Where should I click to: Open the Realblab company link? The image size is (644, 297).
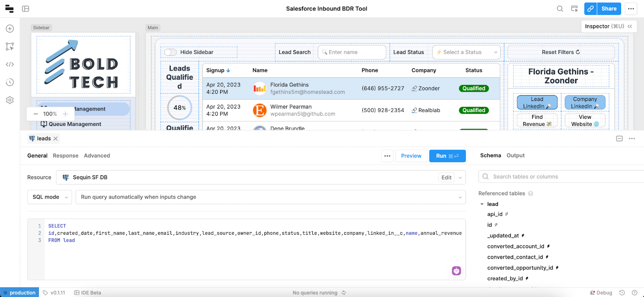426,110
